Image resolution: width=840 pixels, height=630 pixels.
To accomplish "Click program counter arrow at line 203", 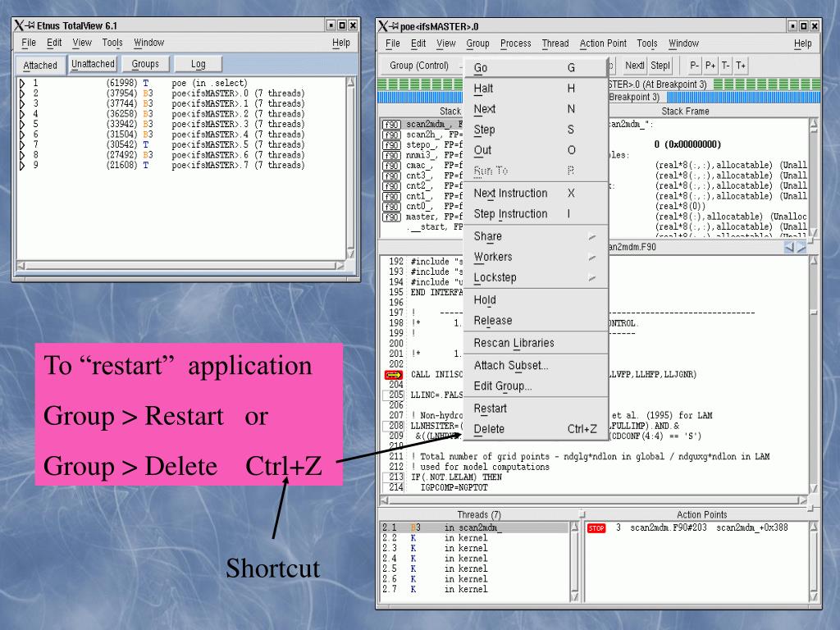I will 393,375.
